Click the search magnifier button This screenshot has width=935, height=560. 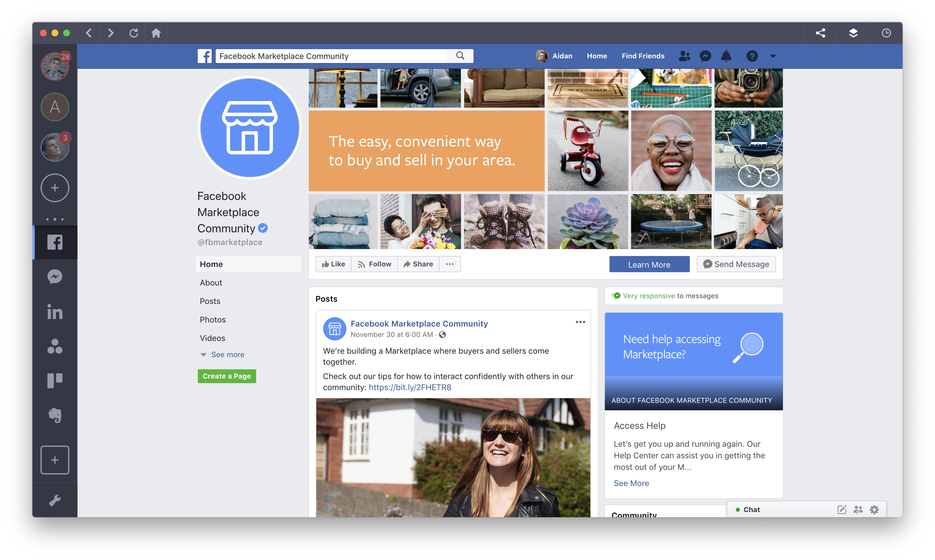point(460,56)
